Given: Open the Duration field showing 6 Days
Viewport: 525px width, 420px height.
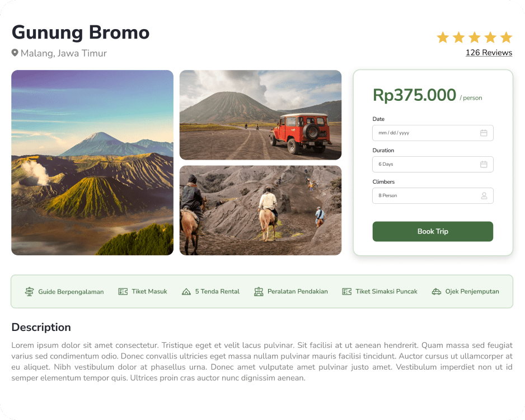Looking at the screenshot, I should [425, 164].
